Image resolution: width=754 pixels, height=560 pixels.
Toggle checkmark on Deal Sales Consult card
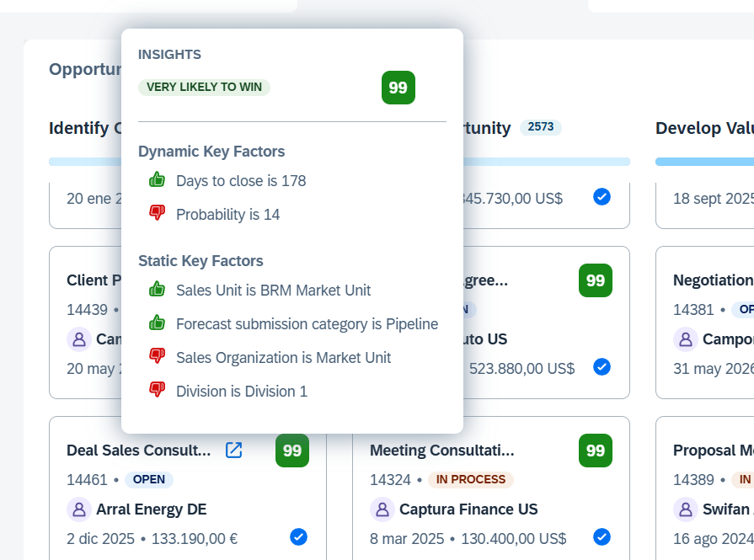298,537
